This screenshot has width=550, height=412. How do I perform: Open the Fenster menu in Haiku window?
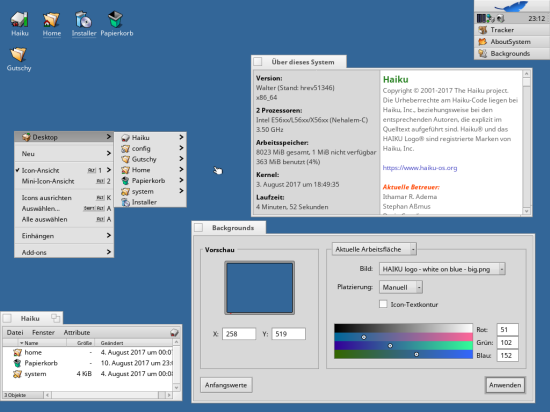click(x=43, y=332)
